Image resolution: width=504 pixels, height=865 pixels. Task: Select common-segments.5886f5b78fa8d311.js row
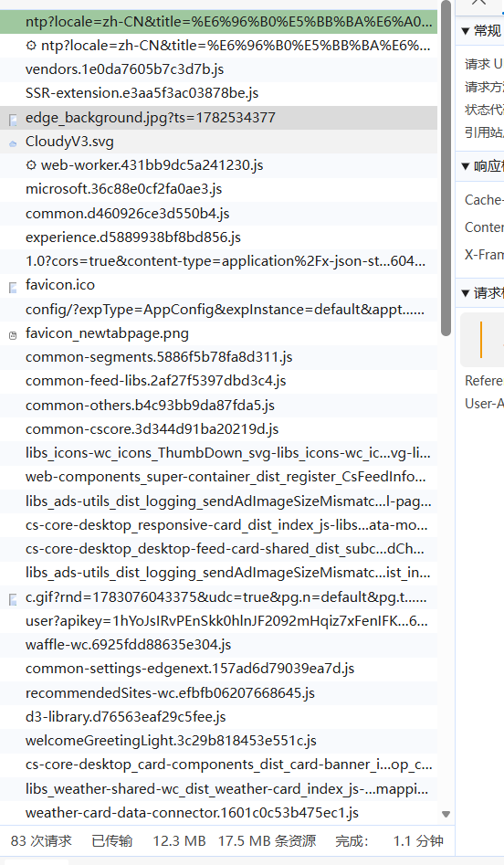218,357
